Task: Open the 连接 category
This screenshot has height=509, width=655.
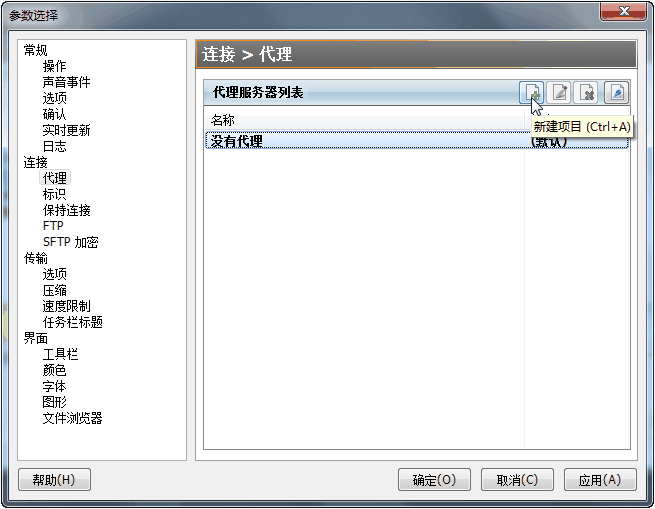Action: click(x=36, y=162)
